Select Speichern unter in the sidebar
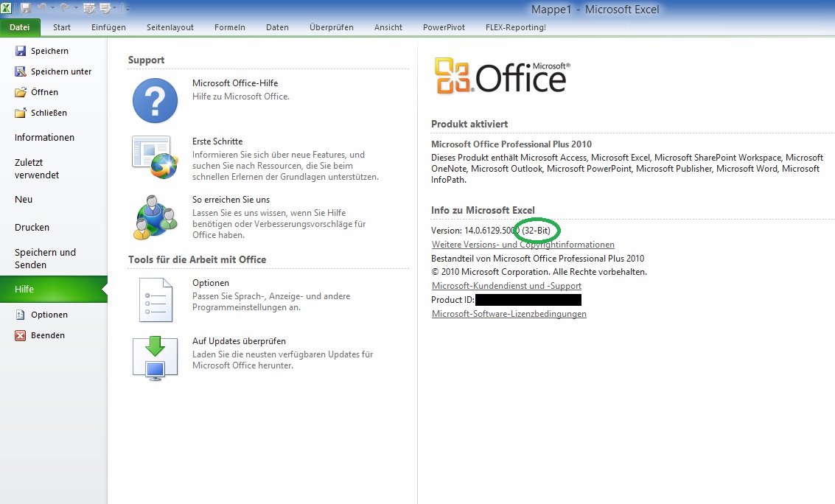Viewport: 835px width, 504px height. (x=60, y=71)
